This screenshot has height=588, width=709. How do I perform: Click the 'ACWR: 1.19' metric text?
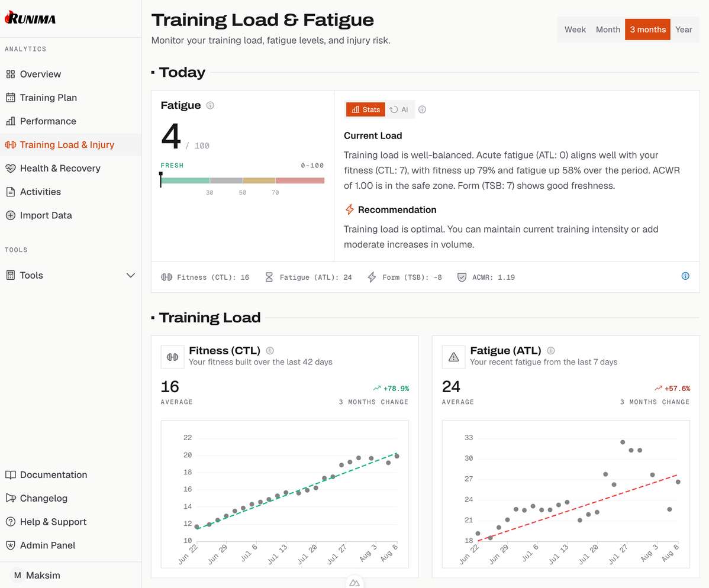pos(494,277)
